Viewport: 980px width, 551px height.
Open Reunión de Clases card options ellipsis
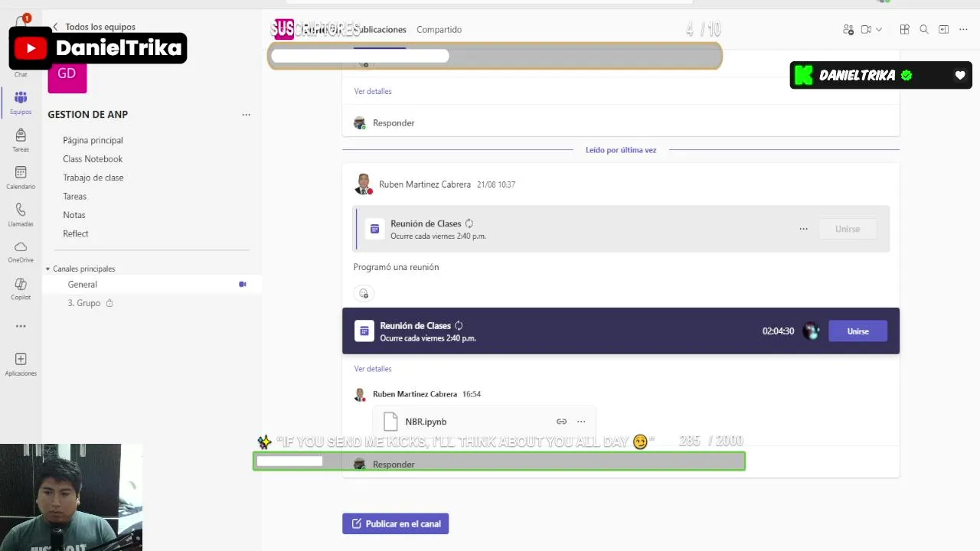point(803,229)
